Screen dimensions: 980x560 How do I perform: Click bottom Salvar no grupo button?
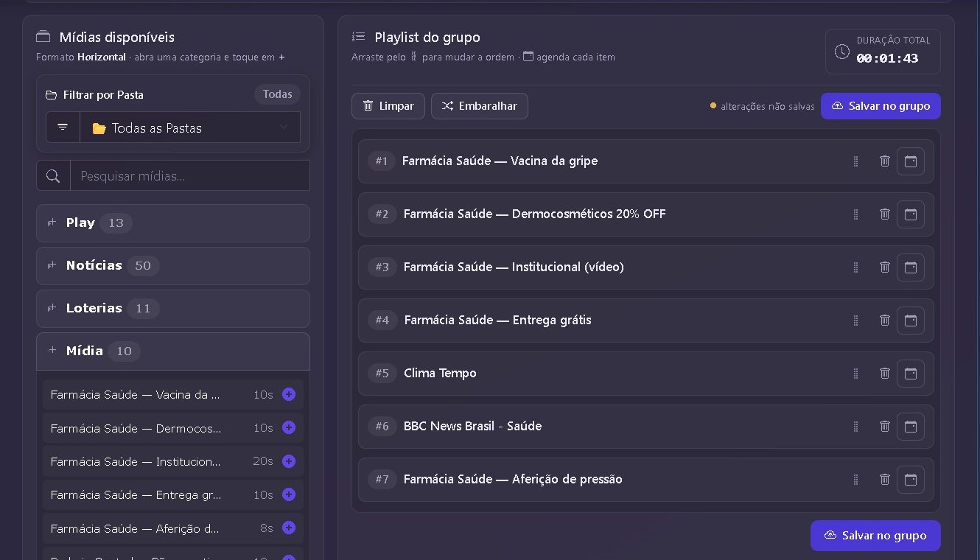pyautogui.click(x=875, y=536)
